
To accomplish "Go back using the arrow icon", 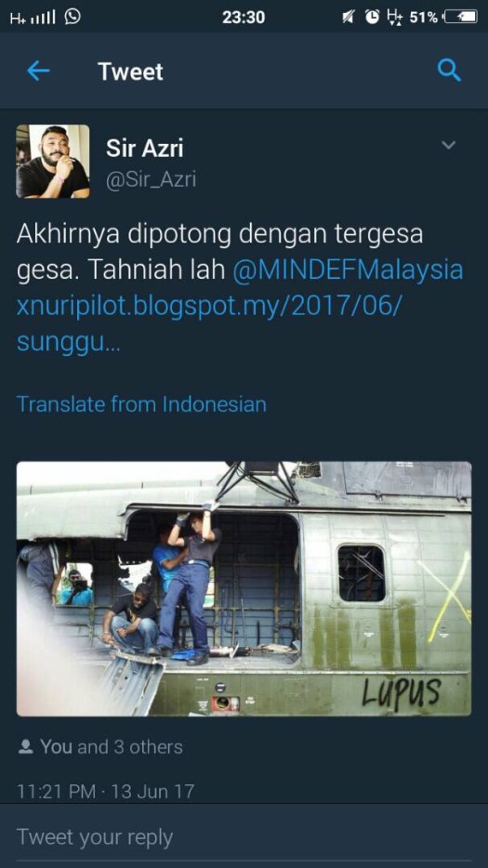I will tap(38, 71).
